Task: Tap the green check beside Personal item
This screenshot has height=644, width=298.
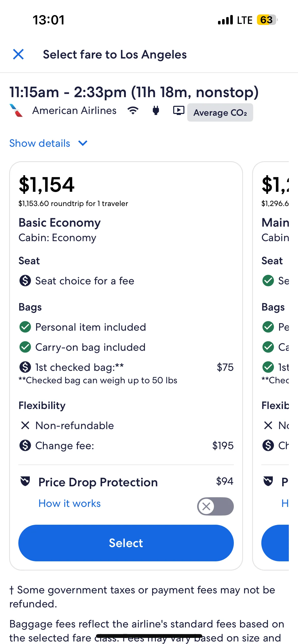Action: (25, 327)
